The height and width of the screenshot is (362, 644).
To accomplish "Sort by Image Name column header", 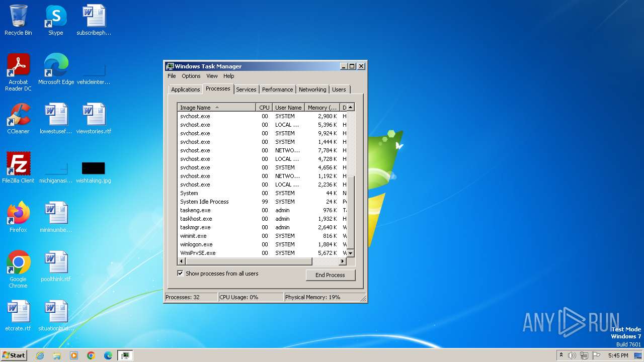I will click(x=217, y=108).
